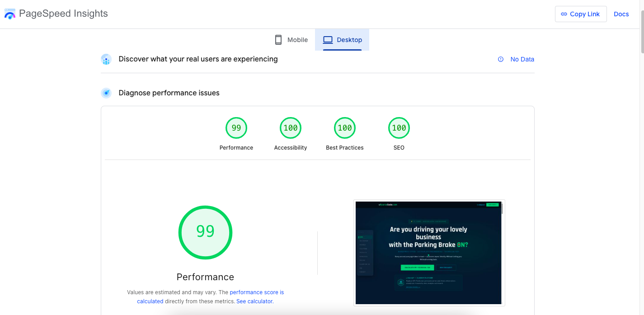Viewport: 644px width, 315px height.
Task: Click the desktop laptop icon
Action: 328,40
